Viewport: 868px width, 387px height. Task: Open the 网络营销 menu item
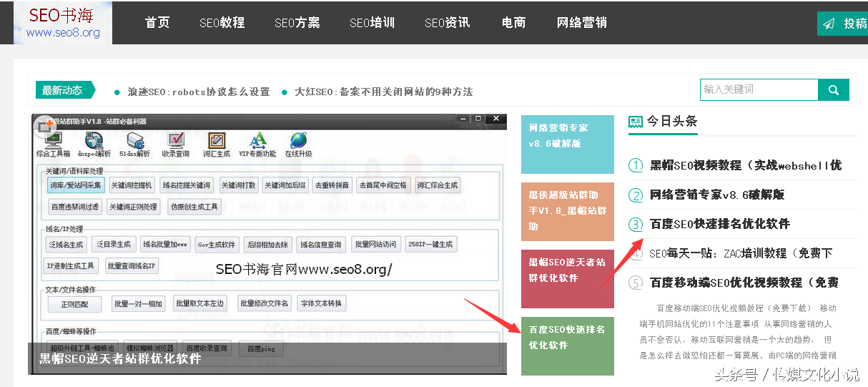[x=582, y=22]
